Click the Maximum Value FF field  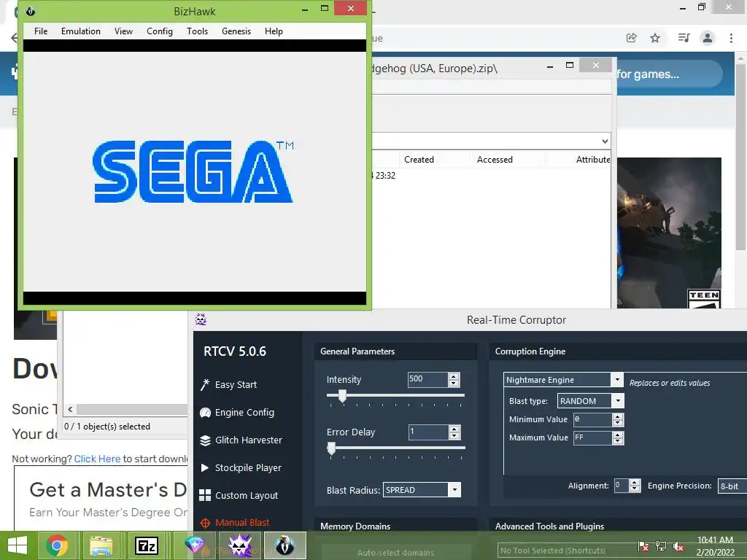point(592,437)
